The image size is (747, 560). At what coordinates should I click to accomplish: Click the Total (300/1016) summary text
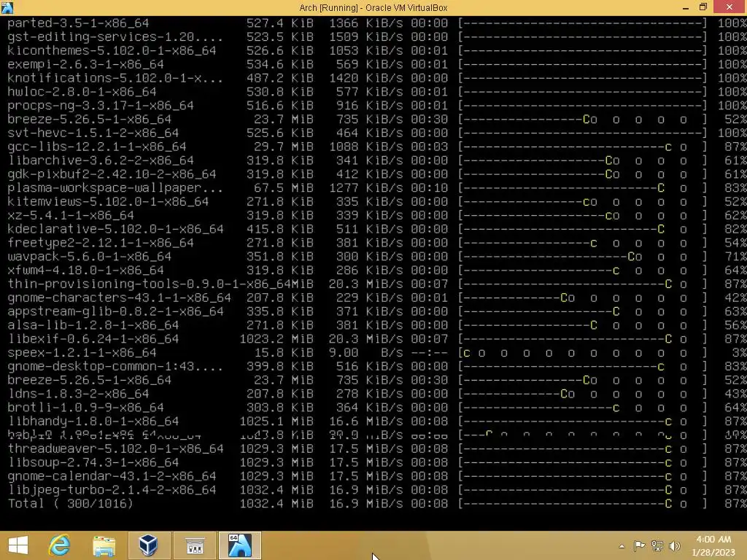pyautogui.click(x=71, y=504)
